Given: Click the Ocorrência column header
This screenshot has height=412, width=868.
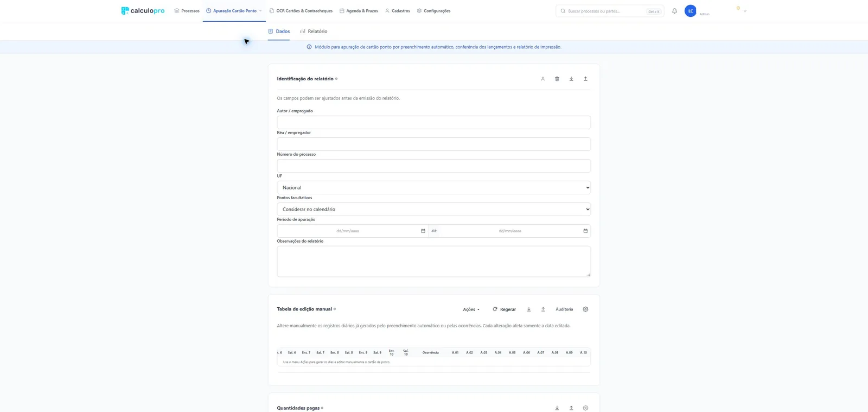Looking at the screenshot, I should pos(430,353).
